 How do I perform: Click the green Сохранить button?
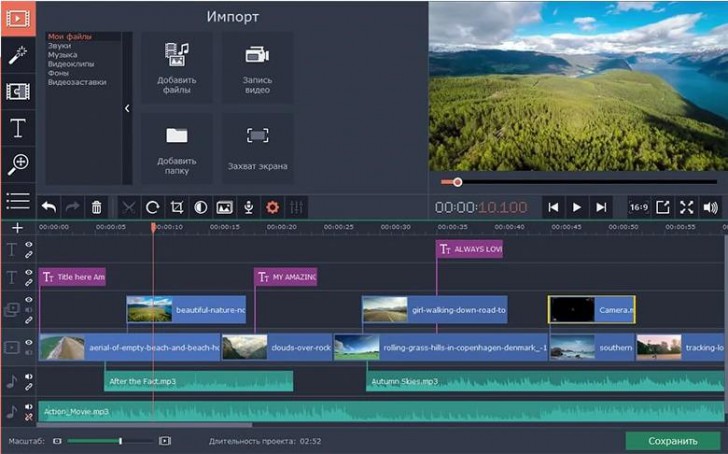(x=673, y=441)
